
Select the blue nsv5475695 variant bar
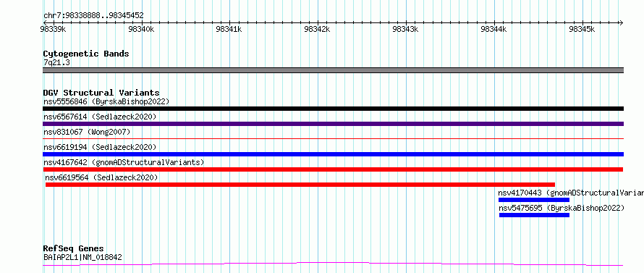[x=534, y=215]
